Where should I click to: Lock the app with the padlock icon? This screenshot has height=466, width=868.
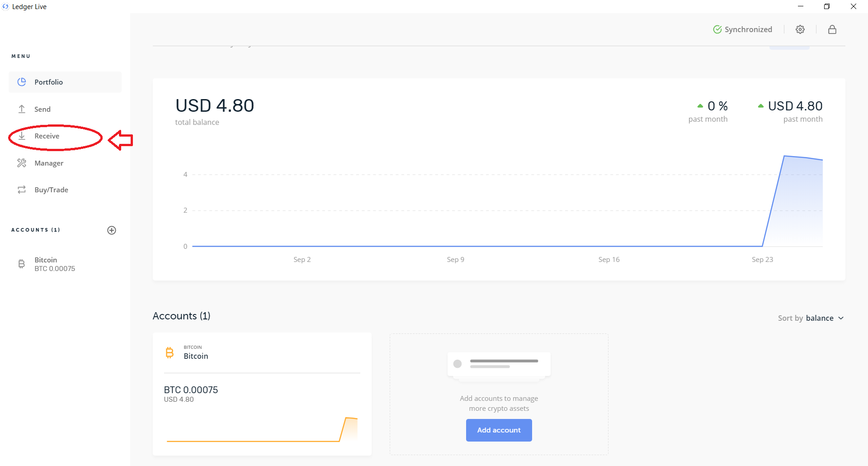click(x=832, y=29)
